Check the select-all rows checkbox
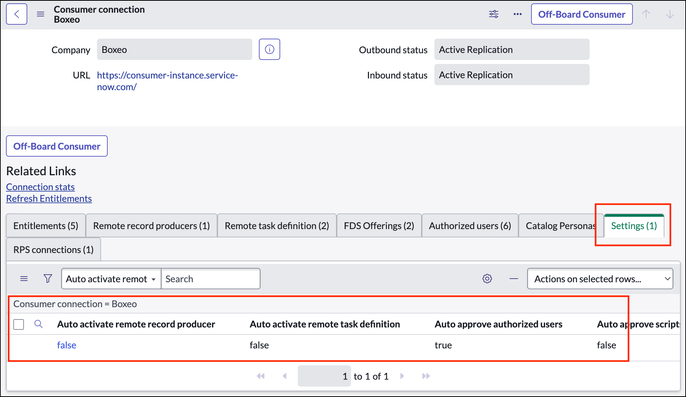The height and width of the screenshot is (397, 686). [18, 324]
